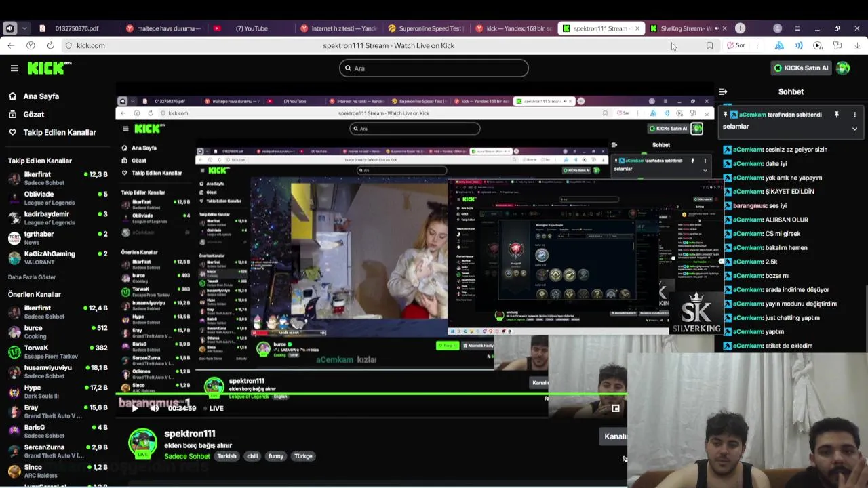868x488 pixels.
Task: Open SercanZurna channel in recommended list
Action: 58,451
